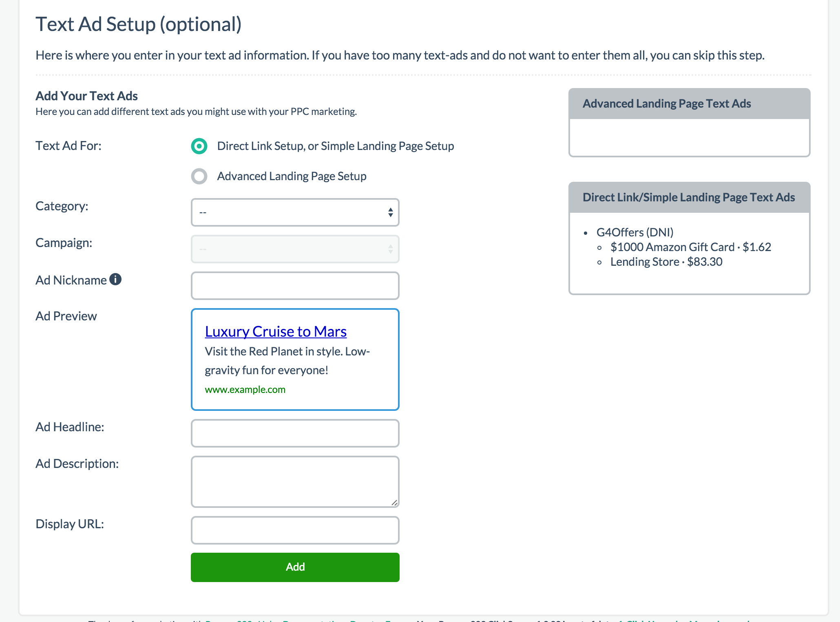Select the $1000 Amazon Gift Card entry
This screenshot has width=840, height=622.
pos(691,247)
